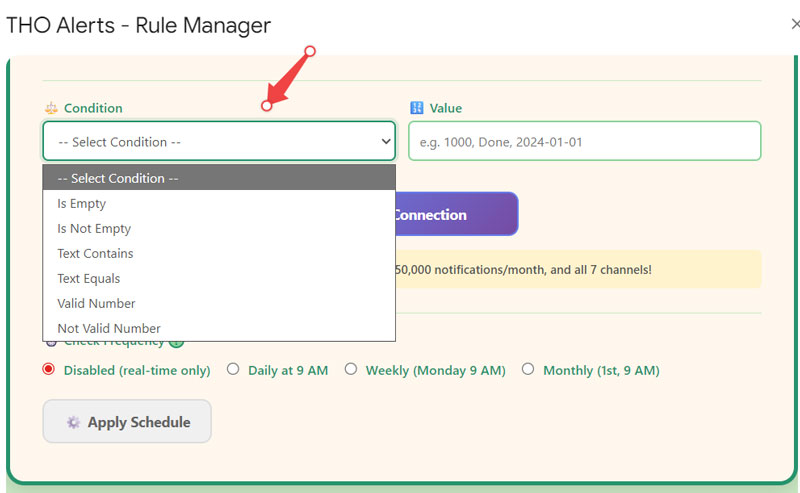This screenshot has height=493, width=800.
Task: Pick 'Is Empty' from the condition list
Action: coord(219,203)
